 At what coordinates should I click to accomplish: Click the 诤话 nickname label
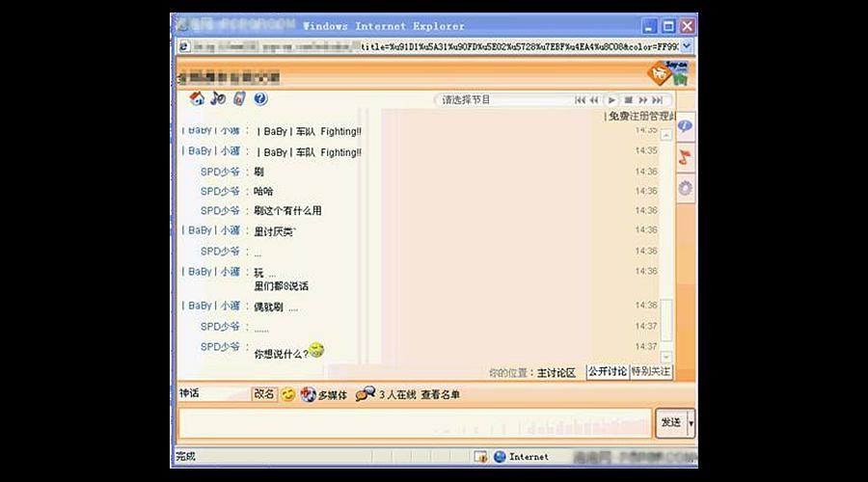[189, 393]
